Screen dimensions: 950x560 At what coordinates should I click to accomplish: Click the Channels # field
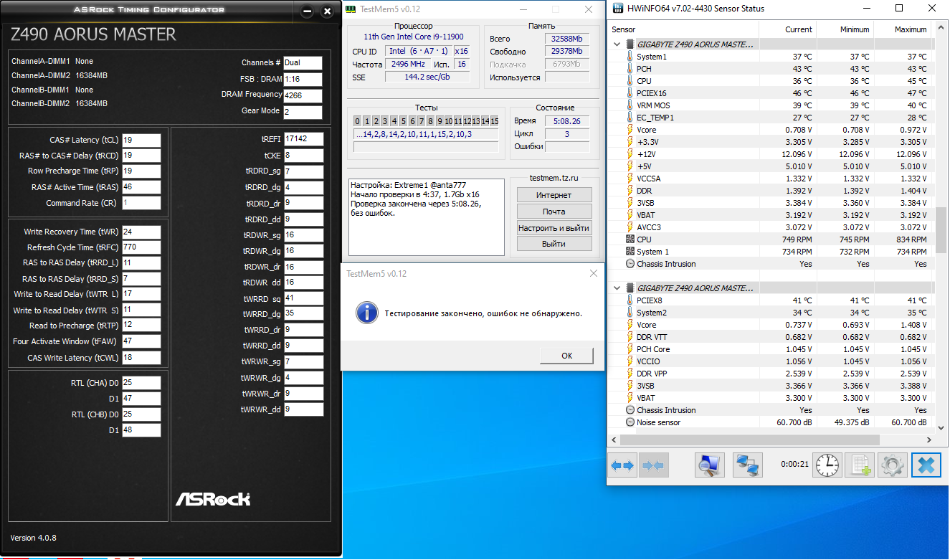click(303, 63)
